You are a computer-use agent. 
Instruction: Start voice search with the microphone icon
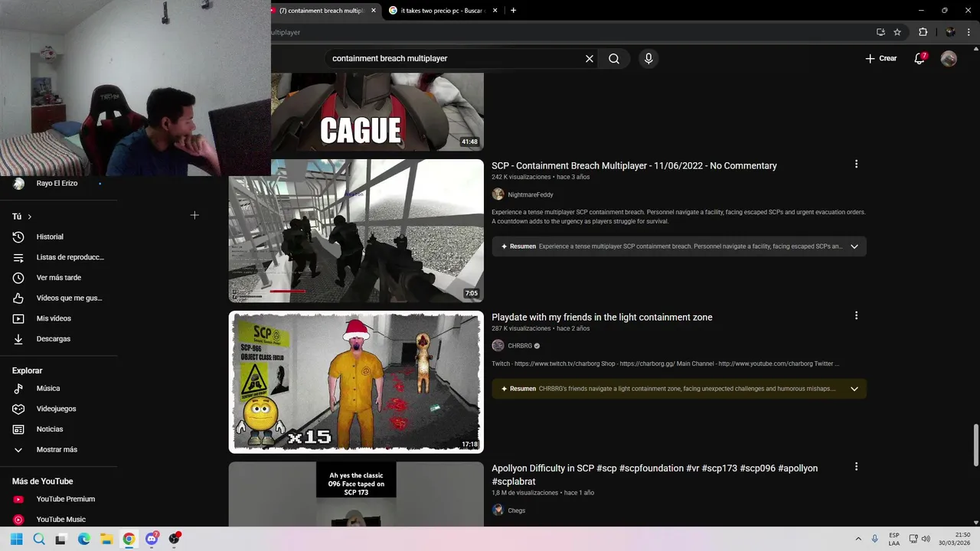point(648,59)
